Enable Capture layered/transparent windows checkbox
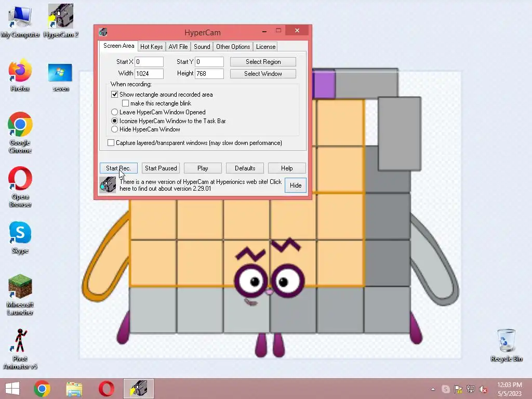 coord(111,143)
